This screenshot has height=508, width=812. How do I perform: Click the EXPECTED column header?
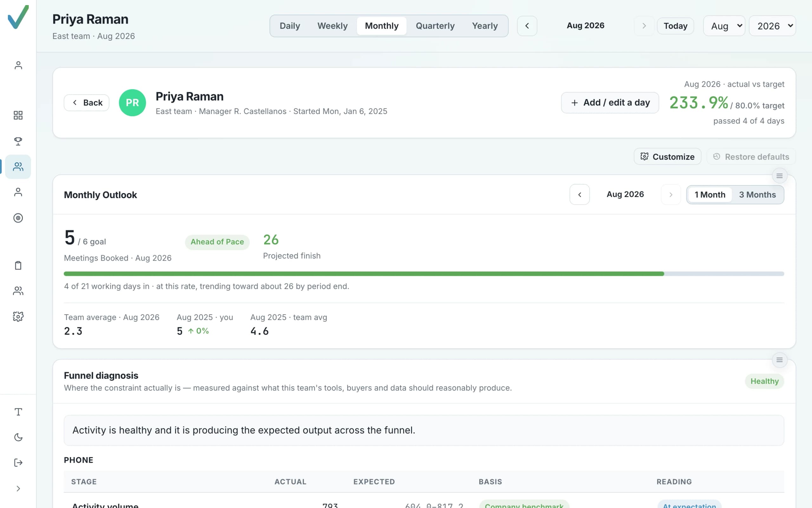(374, 482)
